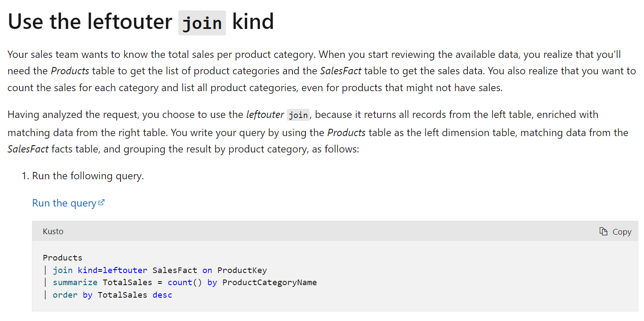This screenshot has height=321, width=644.
Task: Click the step text Run the following query
Action: tap(88, 176)
